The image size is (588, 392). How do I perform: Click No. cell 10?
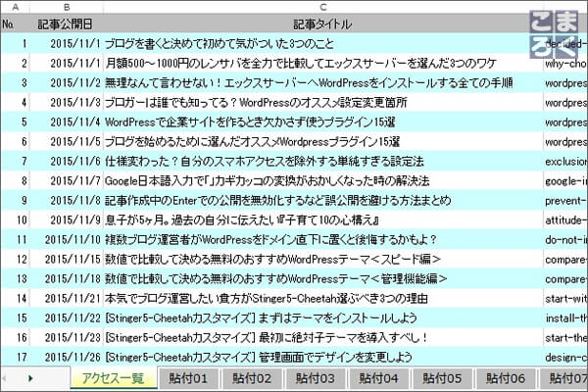pyautogui.click(x=16, y=220)
